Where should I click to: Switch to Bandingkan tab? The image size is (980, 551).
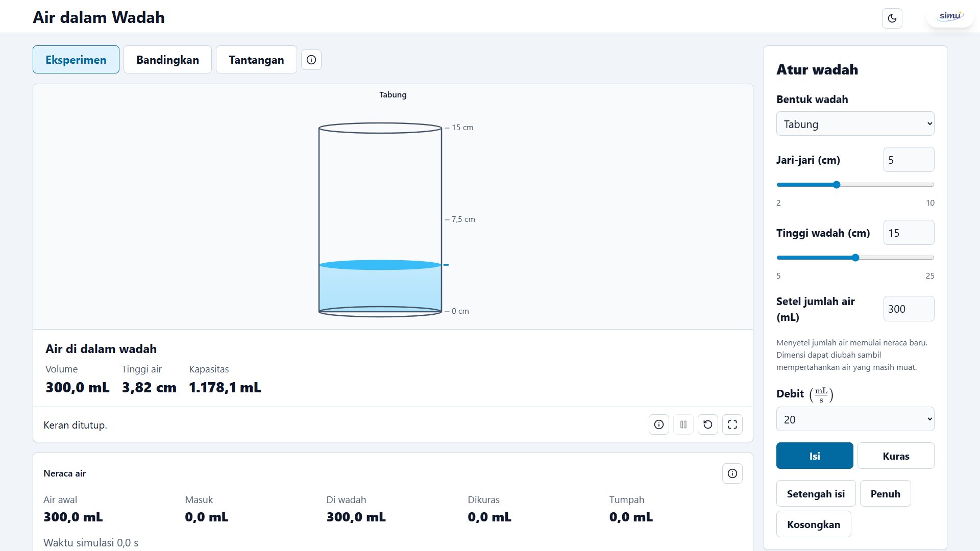pos(167,60)
